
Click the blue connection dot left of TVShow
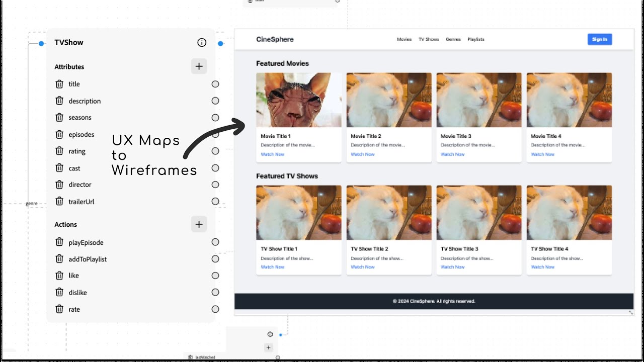[x=41, y=44]
